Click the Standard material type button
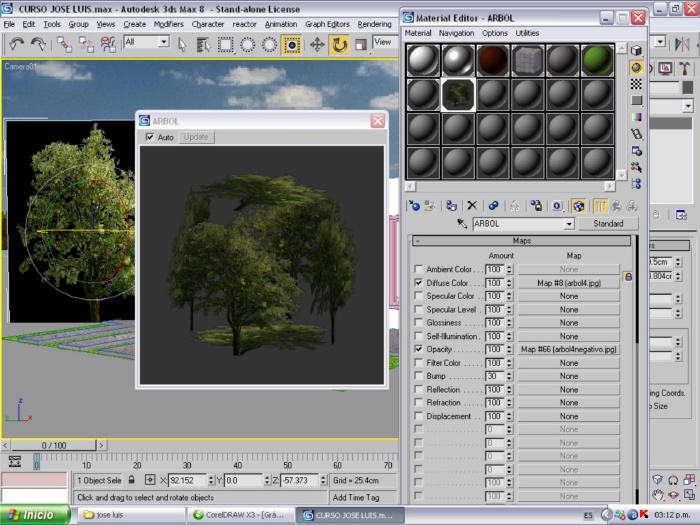Screen dimensions: 700x525 coord(608,224)
